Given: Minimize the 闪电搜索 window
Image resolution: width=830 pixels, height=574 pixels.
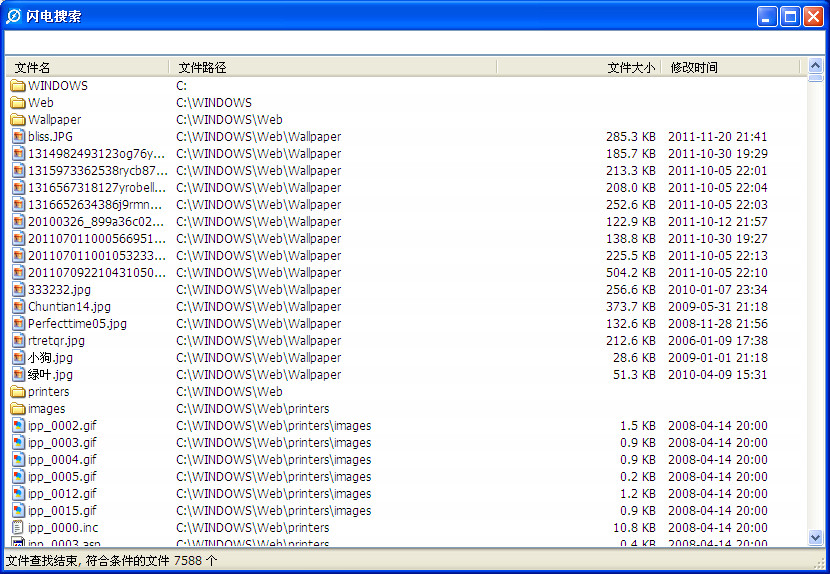Looking at the screenshot, I should pyautogui.click(x=766, y=16).
